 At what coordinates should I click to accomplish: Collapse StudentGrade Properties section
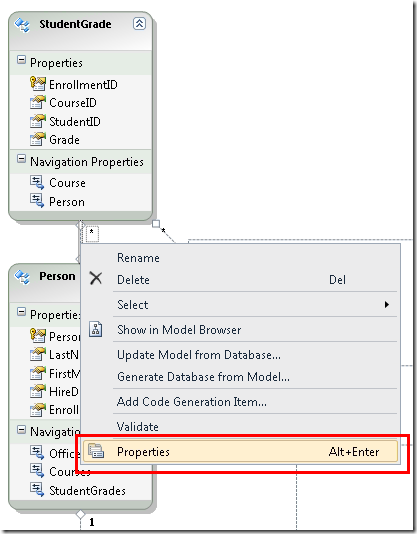(x=21, y=60)
